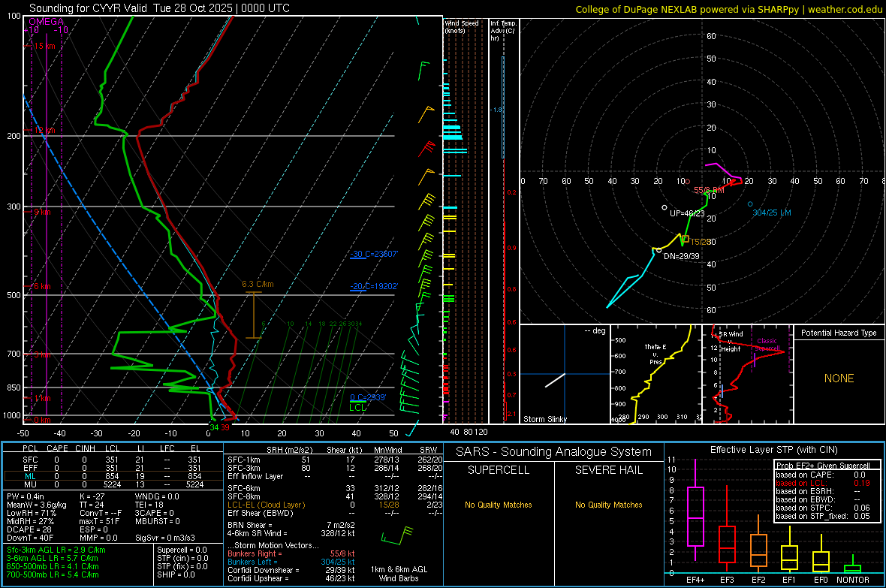Click the 'CINH' column header

click(x=86, y=448)
